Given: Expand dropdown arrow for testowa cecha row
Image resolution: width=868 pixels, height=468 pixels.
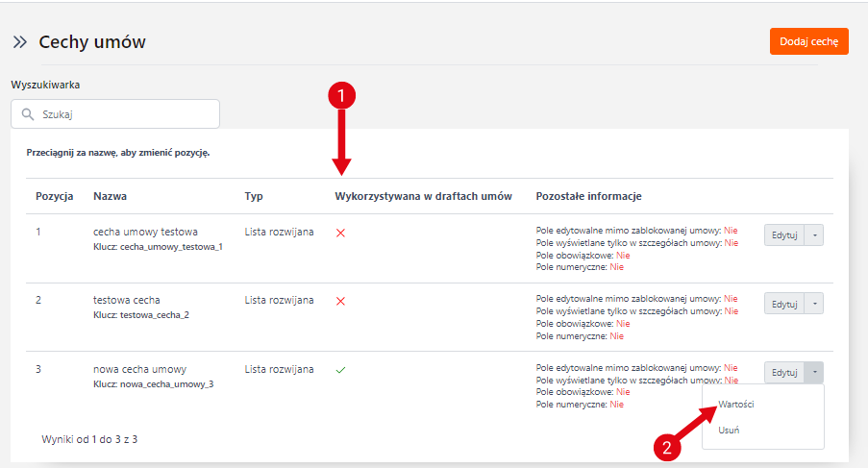Looking at the screenshot, I should coord(813,304).
